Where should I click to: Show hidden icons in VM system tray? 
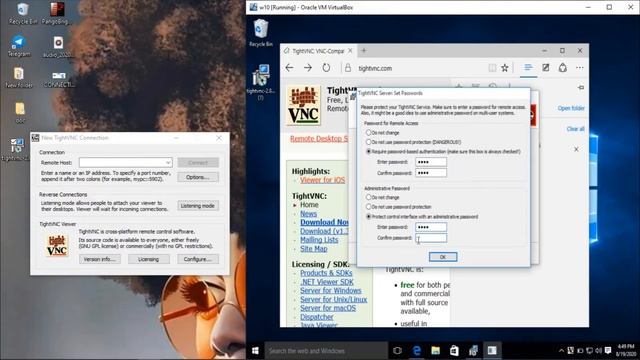561,351
